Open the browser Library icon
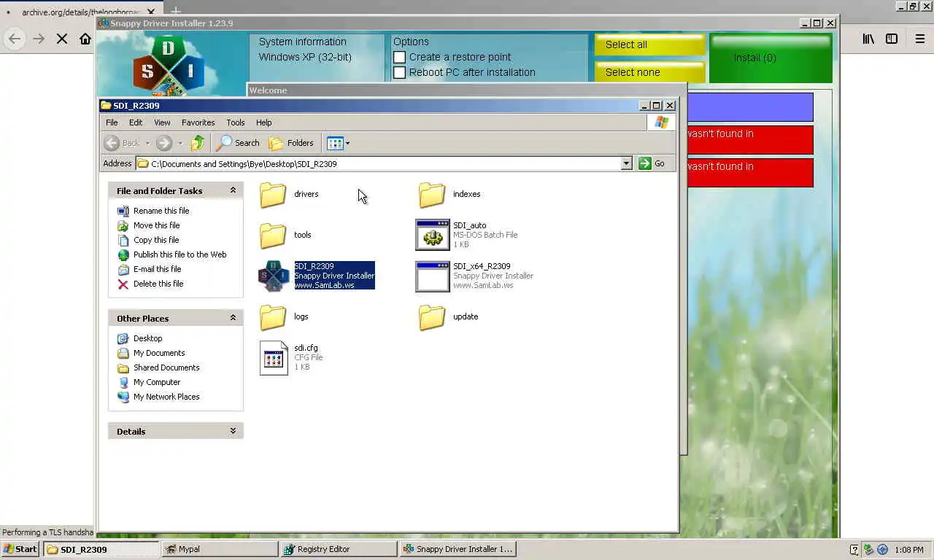 click(x=868, y=39)
